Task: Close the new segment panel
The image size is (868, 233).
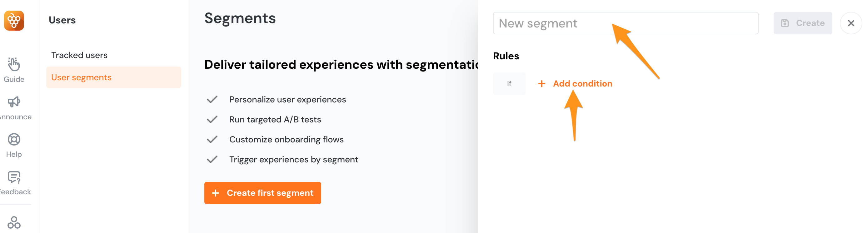Action: tap(851, 23)
